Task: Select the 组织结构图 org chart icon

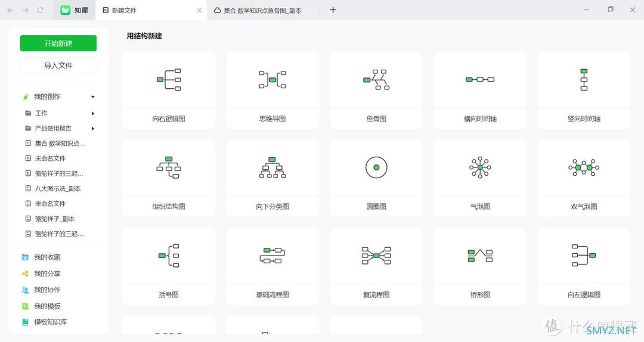Action: tap(169, 167)
